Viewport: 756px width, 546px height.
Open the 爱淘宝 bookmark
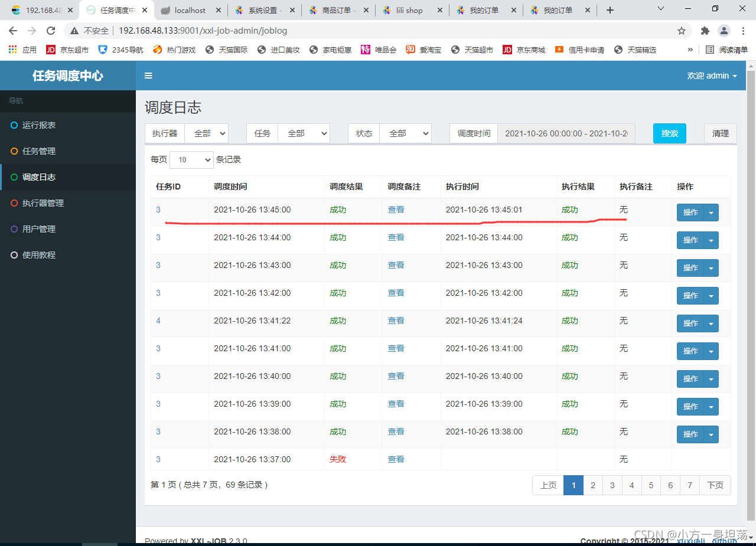(x=423, y=50)
